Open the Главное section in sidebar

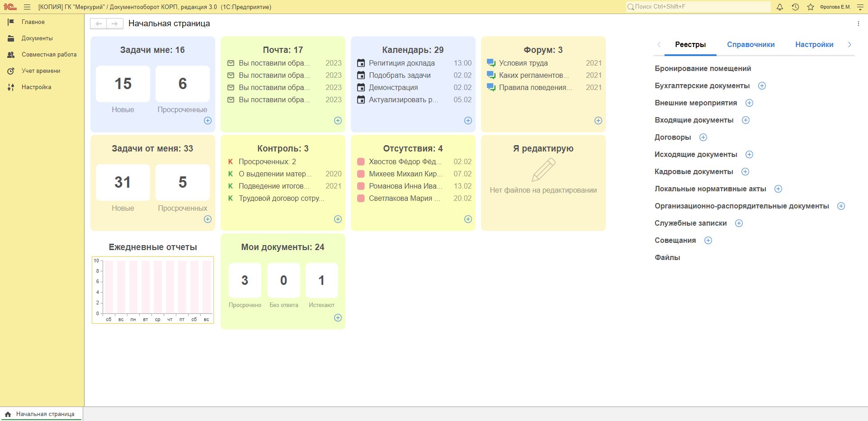point(33,22)
